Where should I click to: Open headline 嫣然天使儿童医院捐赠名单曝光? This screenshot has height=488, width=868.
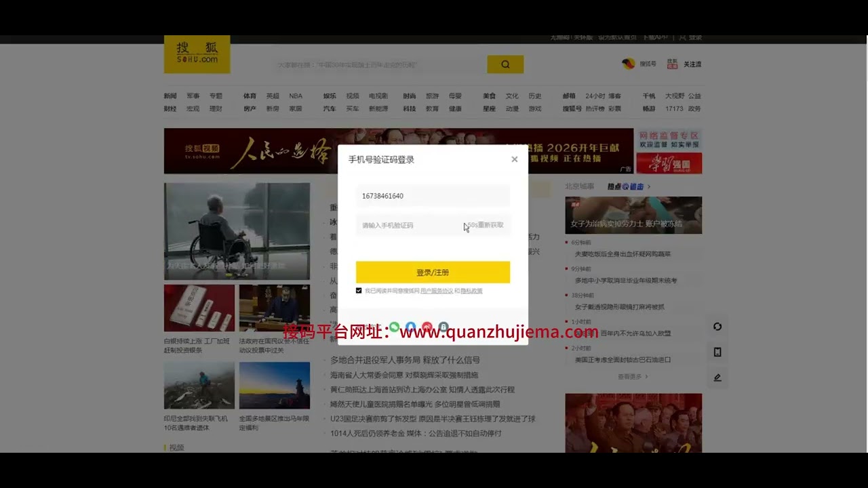coord(415,404)
